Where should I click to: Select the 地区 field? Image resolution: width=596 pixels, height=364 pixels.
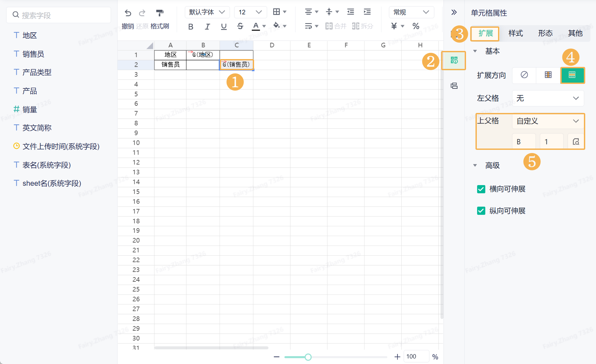point(30,35)
